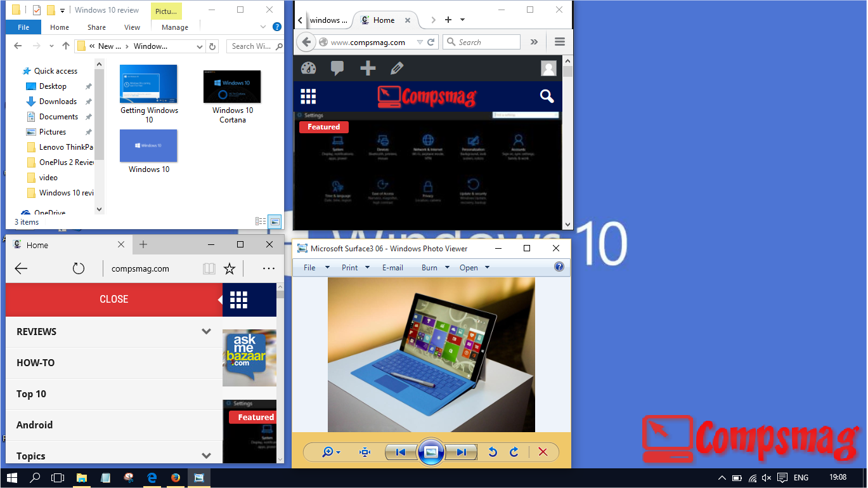Open Edge from the taskbar
Image resolution: width=868 pixels, height=488 pixels.
point(152,477)
